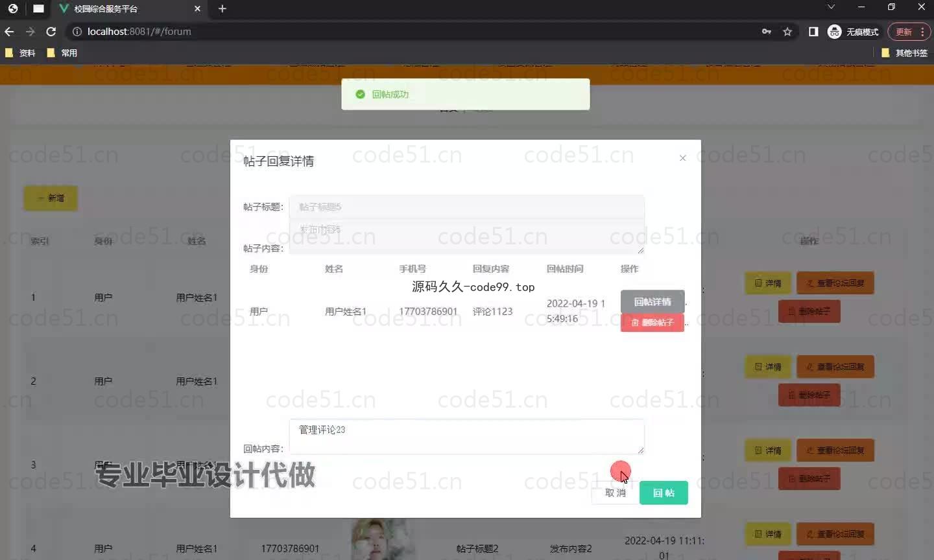Delete the post in row 1

click(x=809, y=311)
